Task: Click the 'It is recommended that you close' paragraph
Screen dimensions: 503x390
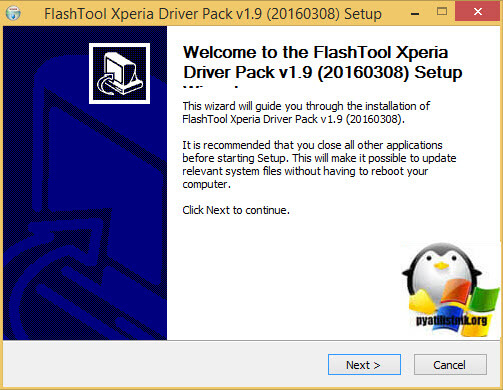Action: (319, 164)
